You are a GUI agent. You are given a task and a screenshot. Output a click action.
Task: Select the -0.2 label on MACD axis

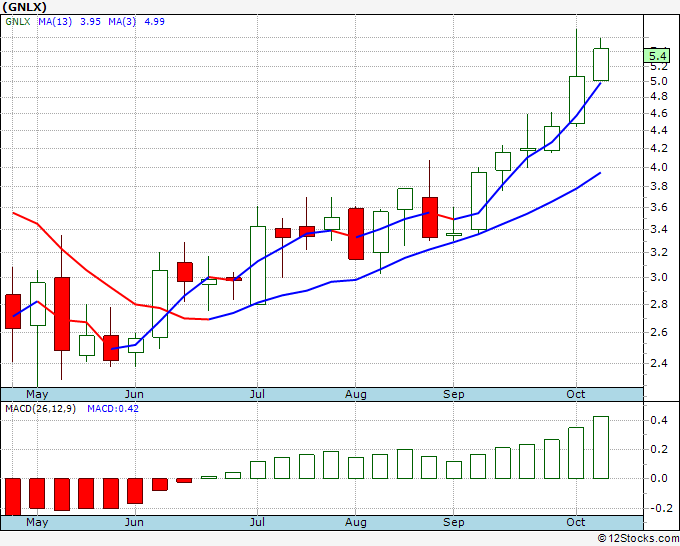661,508
